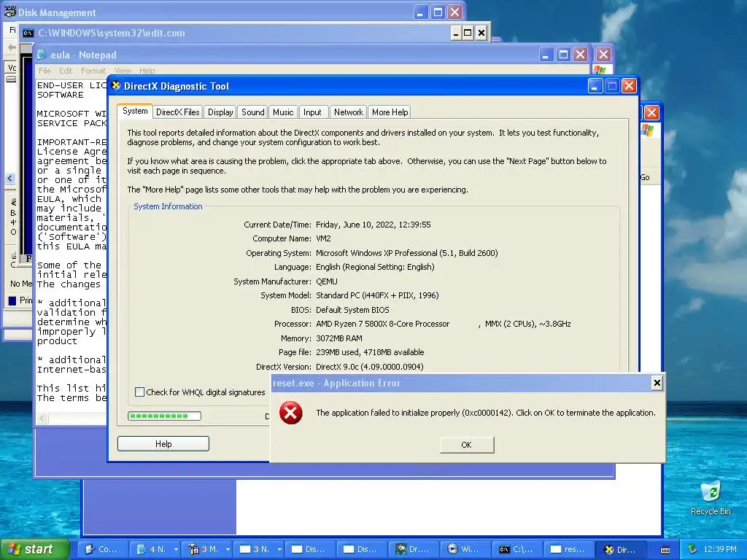747x560 pixels.
Task: Click the taskbar clock showing 12:39 PM
Action: tap(720, 549)
